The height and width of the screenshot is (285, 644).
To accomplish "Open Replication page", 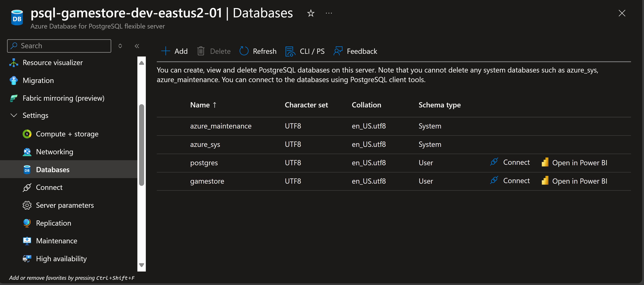I will coord(53,223).
